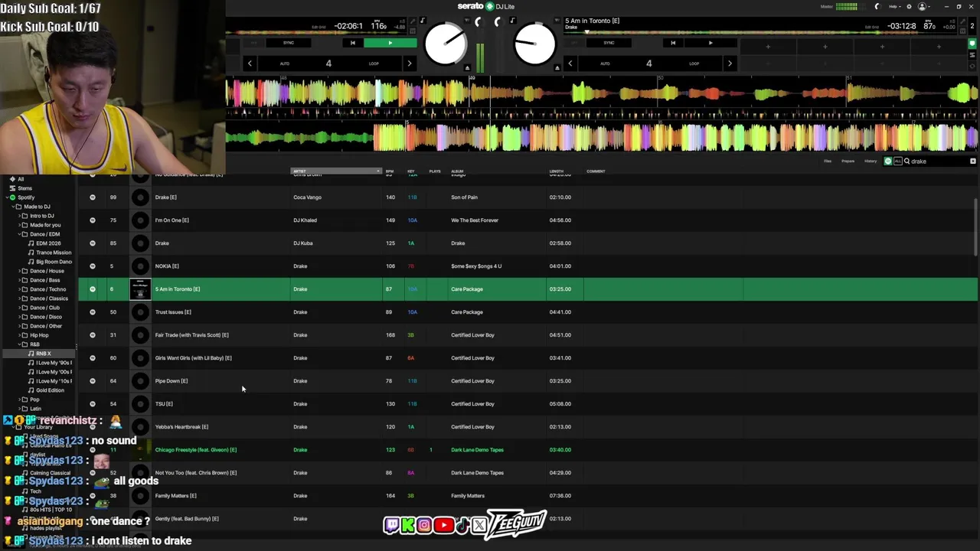Click the right deck play button
The width and height of the screenshot is (980, 551).
tap(710, 43)
